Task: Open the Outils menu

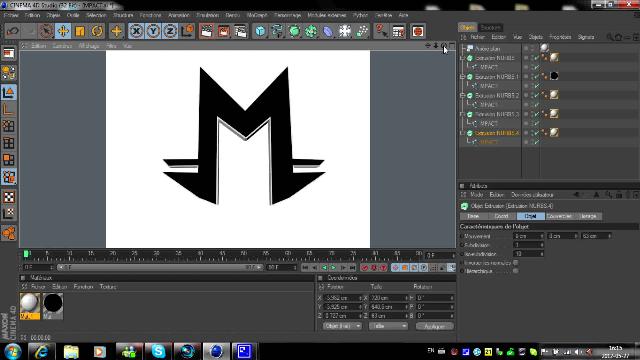Action: (73, 15)
